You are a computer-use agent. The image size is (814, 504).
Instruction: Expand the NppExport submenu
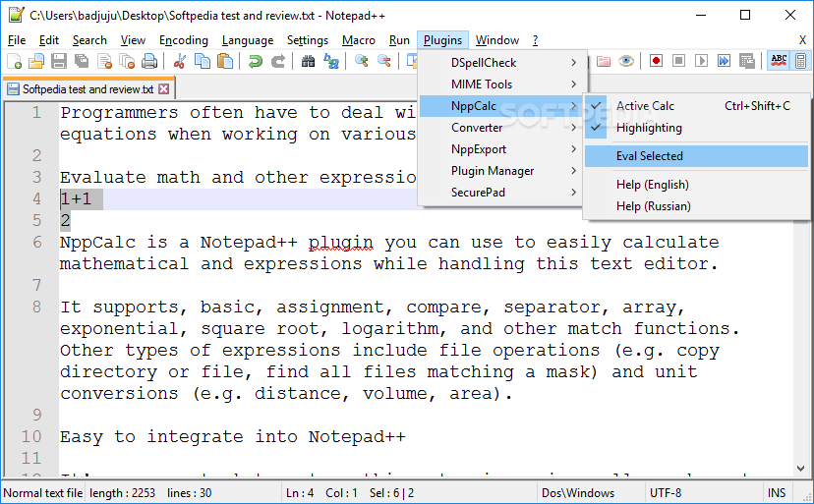[503, 149]
